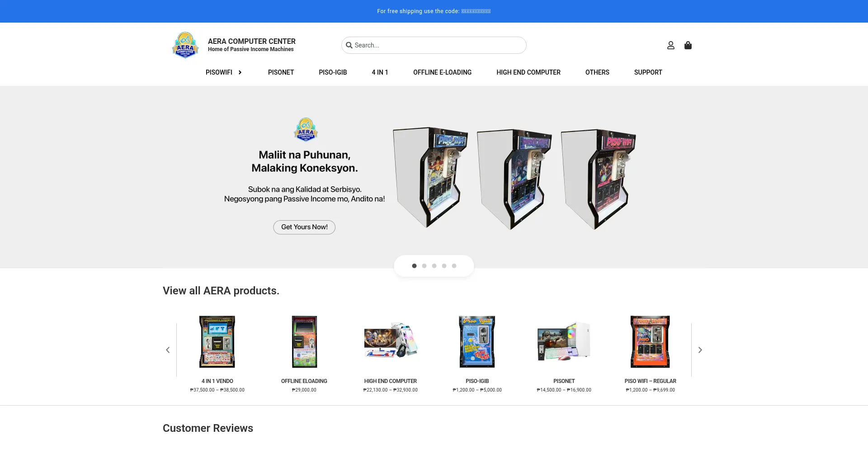Image resolution: width=868 pixels, height=449 pixels.
Task: Open the user account icon
Action: tap(671, 45)
